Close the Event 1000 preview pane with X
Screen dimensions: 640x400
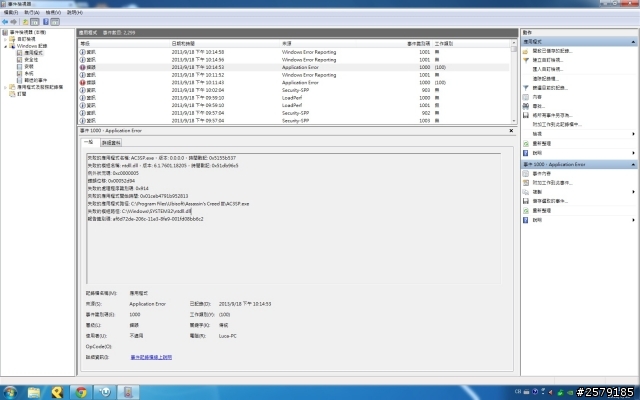pyautogui.click(x=511, y=131)
